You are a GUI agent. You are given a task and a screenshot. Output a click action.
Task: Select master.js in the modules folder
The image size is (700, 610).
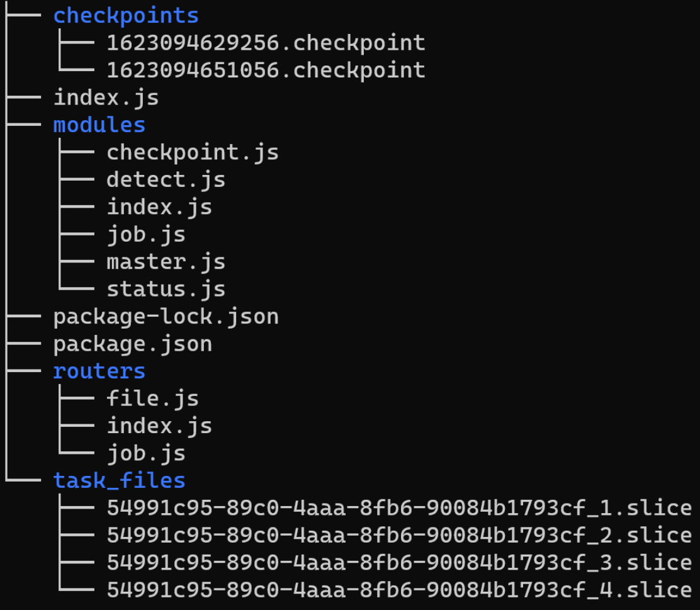166,261
